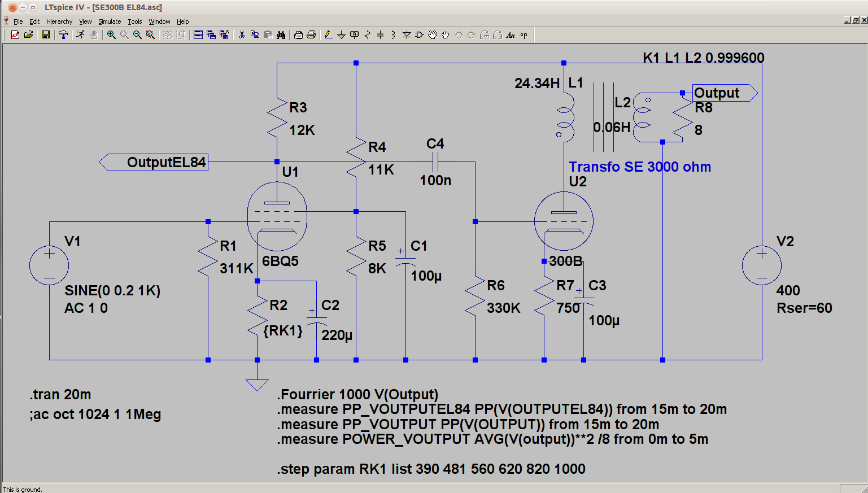Click the Zoom Out magnifier icon
The height and width of the screenshot is (493, 868).
137,35
